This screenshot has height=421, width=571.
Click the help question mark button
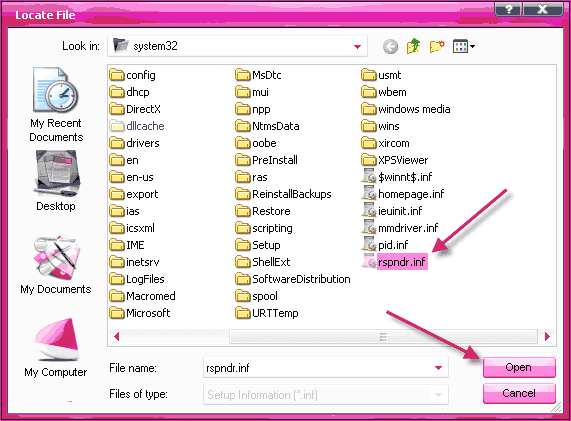coord(508,9)
